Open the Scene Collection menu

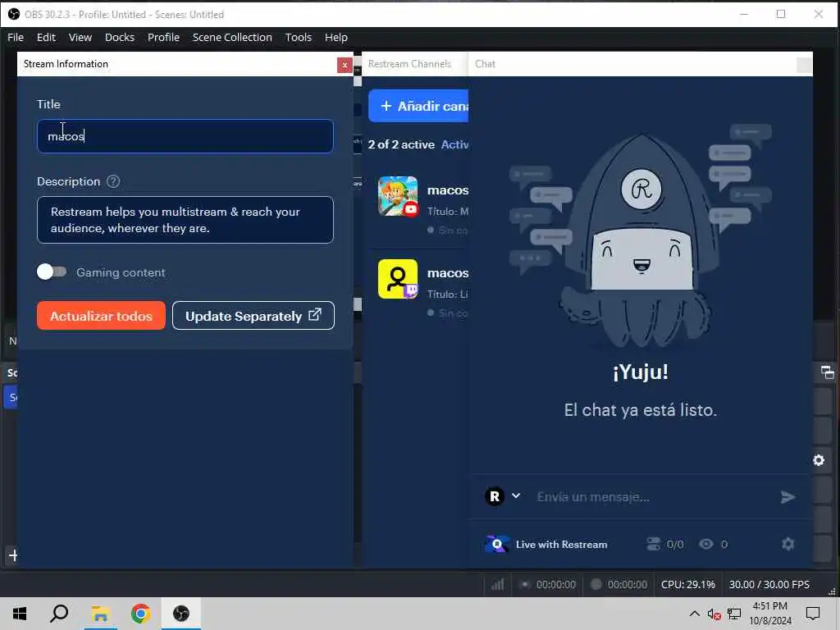pos(232,38)
